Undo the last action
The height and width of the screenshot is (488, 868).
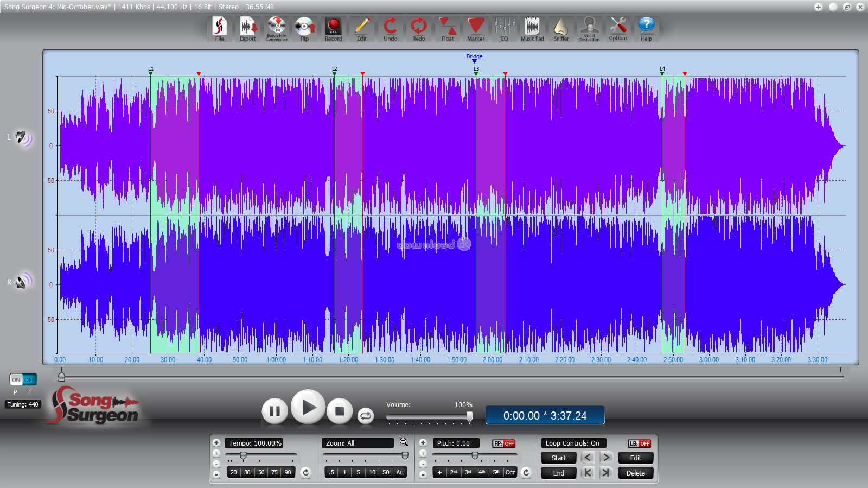coord(391,29)
